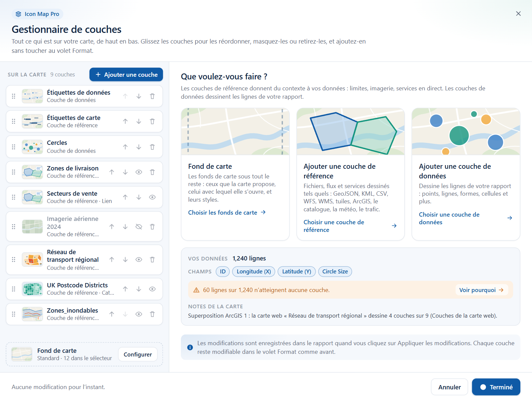Delete the Cercles layer
The height and width of the screenshot is (401, 532).
[x=152, y=147]
